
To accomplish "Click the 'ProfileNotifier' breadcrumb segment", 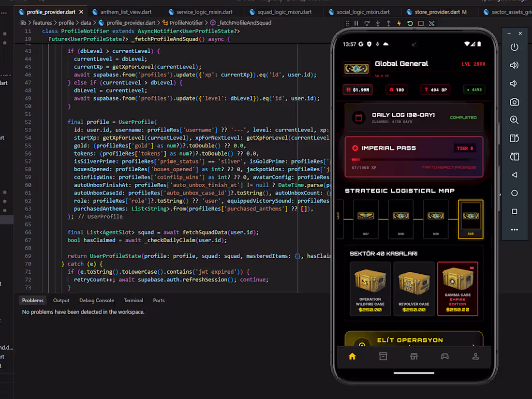I will [182, 23].
